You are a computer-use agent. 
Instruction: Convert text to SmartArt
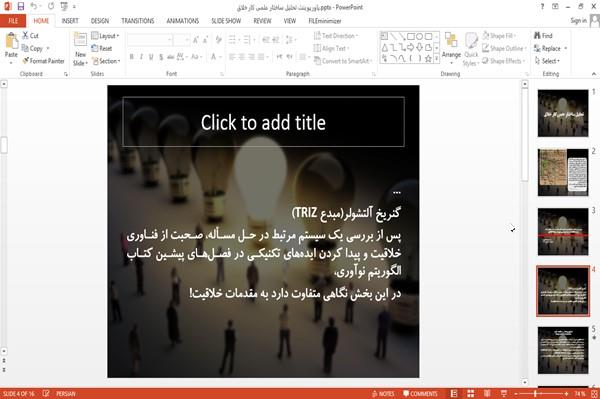coord(343,61)
